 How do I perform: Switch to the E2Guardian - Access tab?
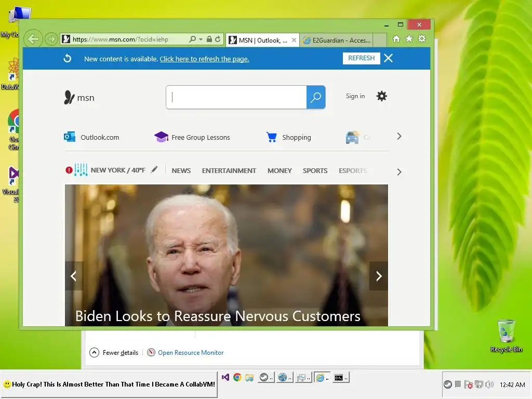point(336,41)
